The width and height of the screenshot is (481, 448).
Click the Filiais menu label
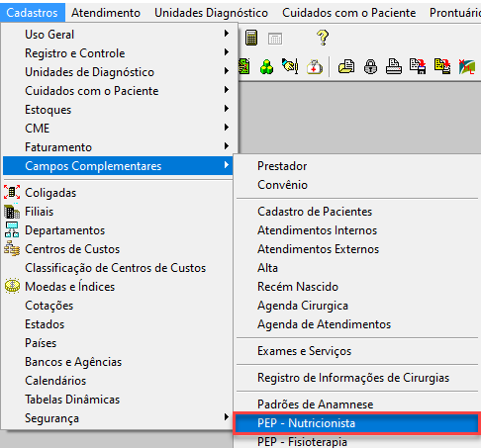(x=39, y=212)
